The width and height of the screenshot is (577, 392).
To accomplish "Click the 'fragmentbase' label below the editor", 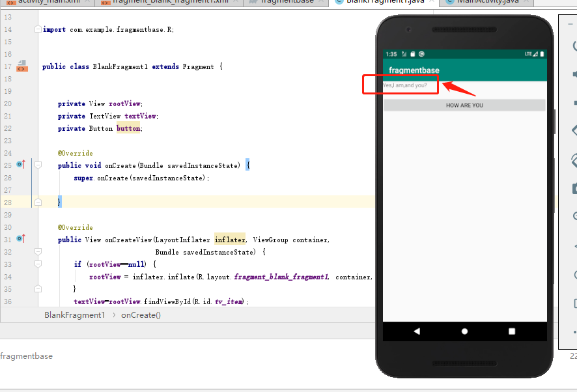I will (26, 356).
